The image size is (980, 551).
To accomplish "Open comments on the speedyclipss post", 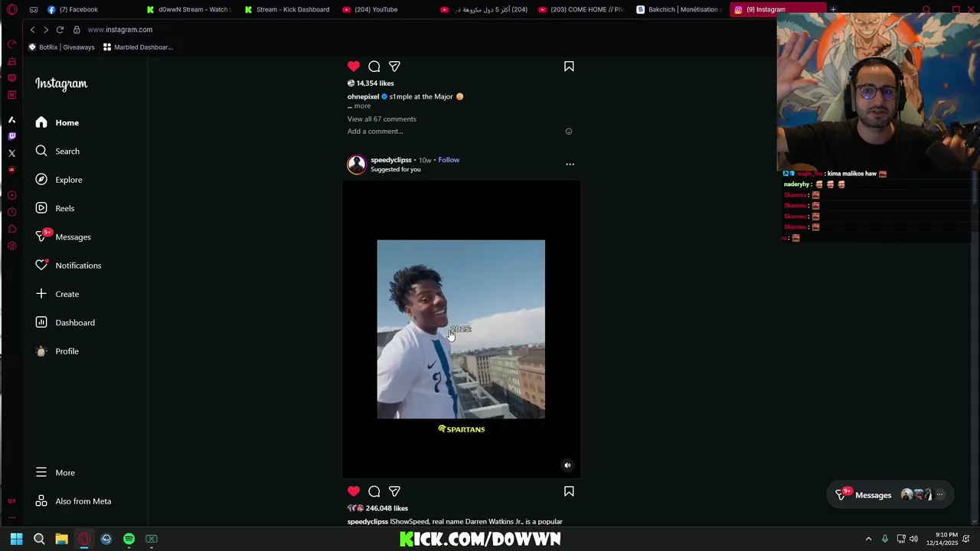I will (x=374, y=491).
